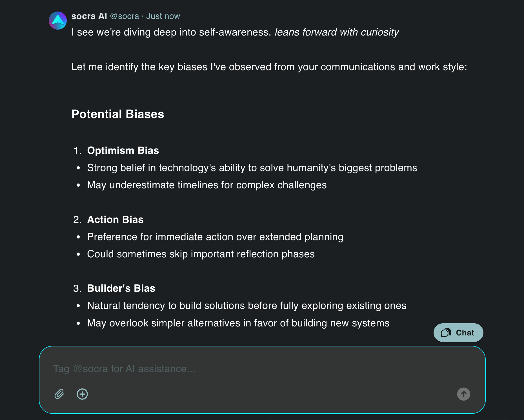
Task: Click the "Natural tendency to build solutions" bullet
Action: (247, 306)
